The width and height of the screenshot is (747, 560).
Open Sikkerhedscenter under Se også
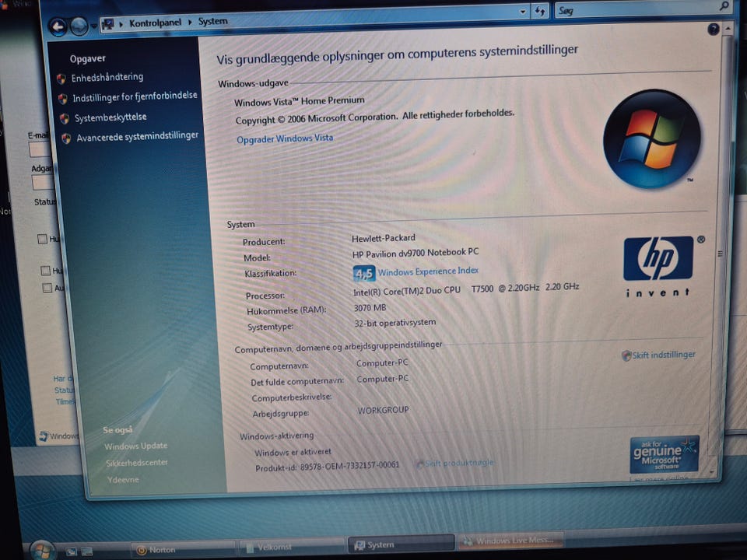pos(137,462)
